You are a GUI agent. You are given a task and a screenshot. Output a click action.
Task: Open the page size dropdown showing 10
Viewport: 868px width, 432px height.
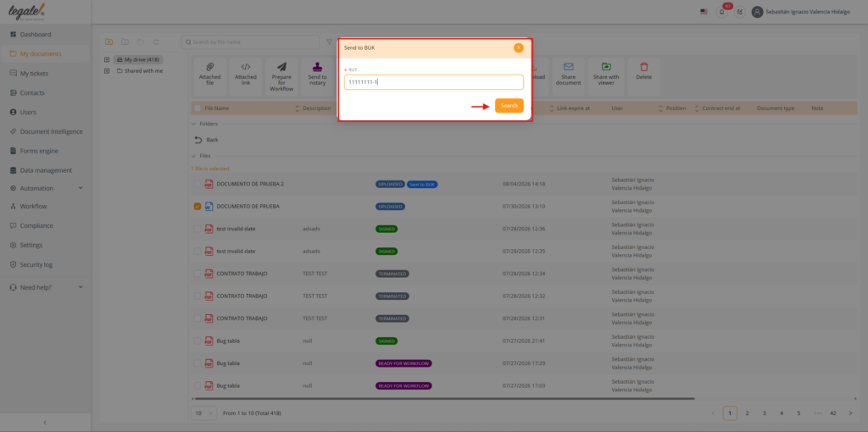(204, 413)
